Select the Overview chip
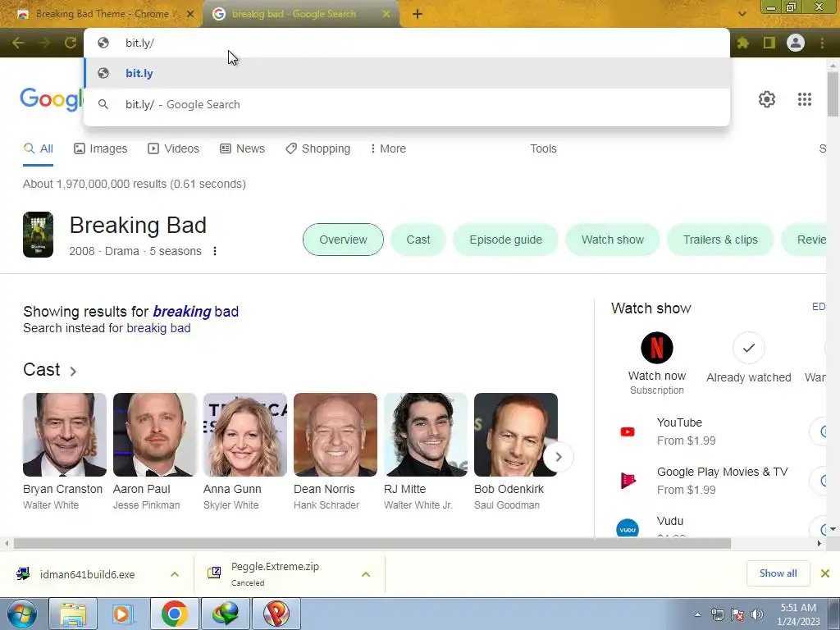 pyautogui.click(x=343, y=240)
